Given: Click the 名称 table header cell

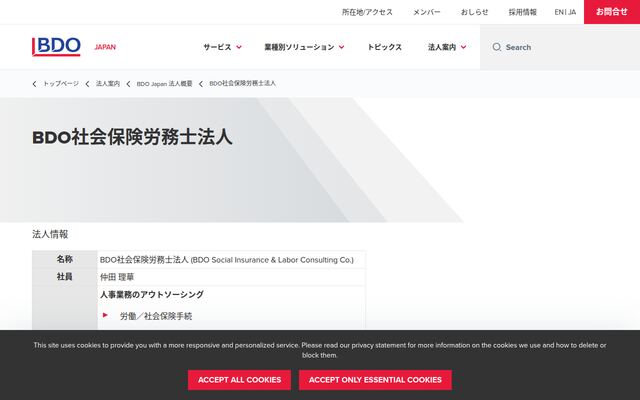Looking at the screenshot, I should coord(64,259).
